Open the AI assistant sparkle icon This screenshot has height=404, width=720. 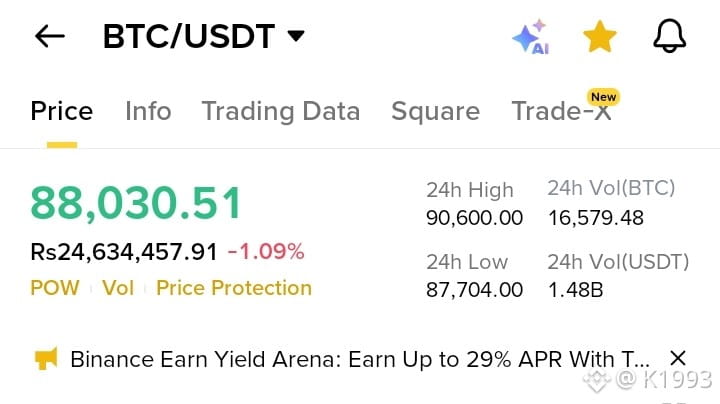point(530,37)
